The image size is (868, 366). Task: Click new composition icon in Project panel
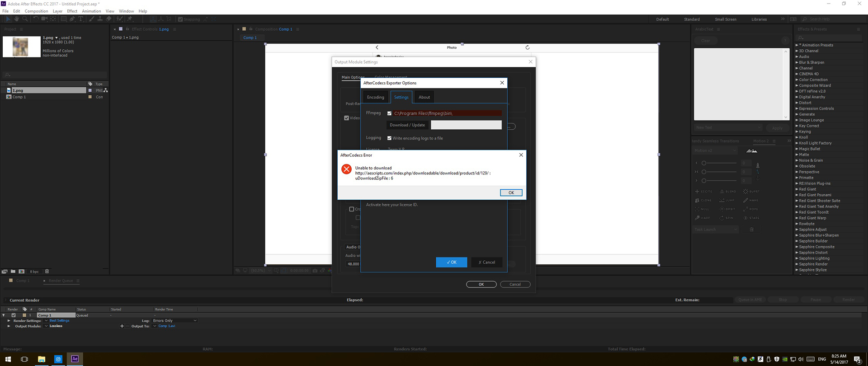(x=21, y=272)
